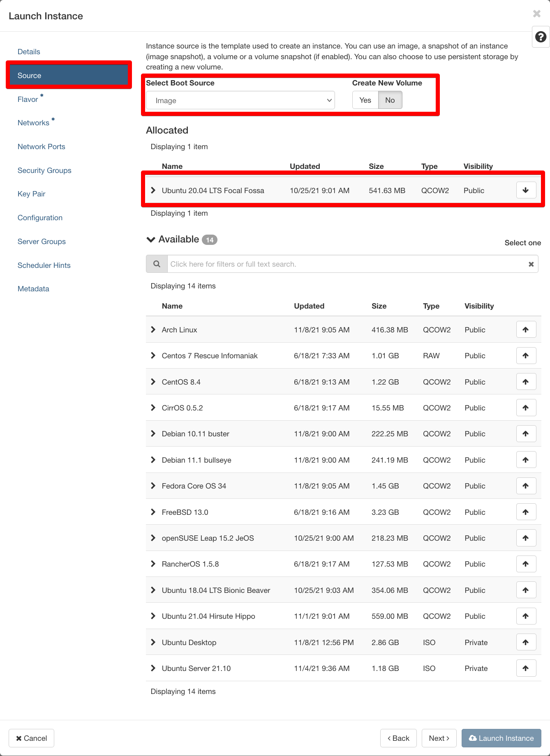Allocate RancherOS 1.5.8 image arrow

point(526,564)
